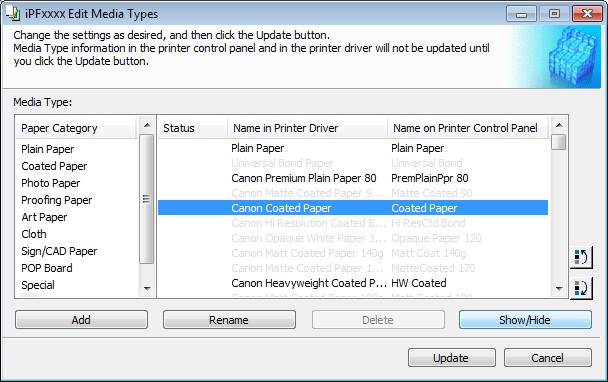Screen dimensions: 608x382
Task: Select Canon Matt Coated Paper 140g row
Action: click(x=353, y=253)
